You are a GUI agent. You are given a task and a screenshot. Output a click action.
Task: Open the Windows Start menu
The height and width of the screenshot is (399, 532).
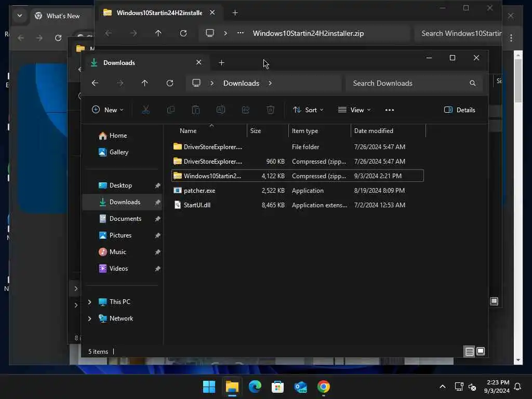point(209,387)
